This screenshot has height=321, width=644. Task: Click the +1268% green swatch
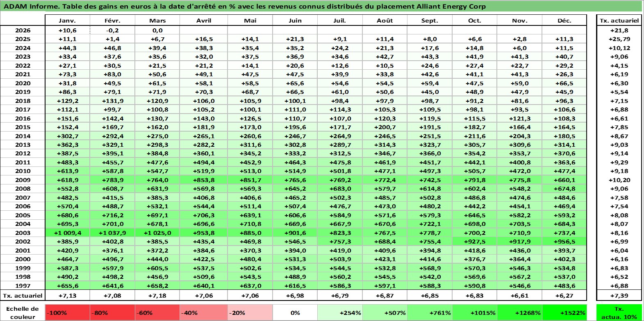pos(519,312)
